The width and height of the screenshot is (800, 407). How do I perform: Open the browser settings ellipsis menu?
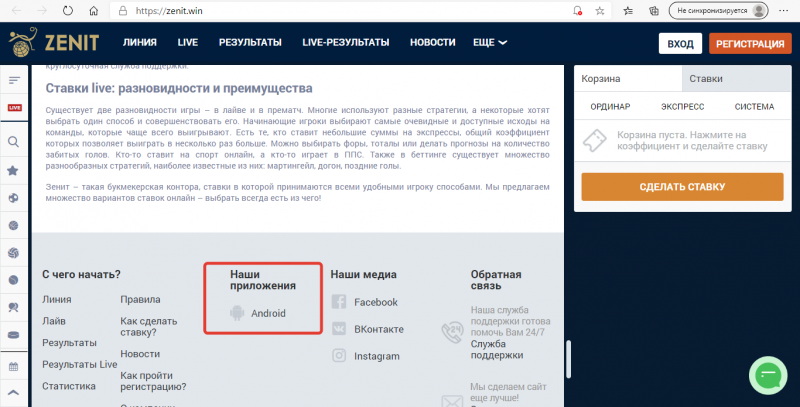point(784,11)
